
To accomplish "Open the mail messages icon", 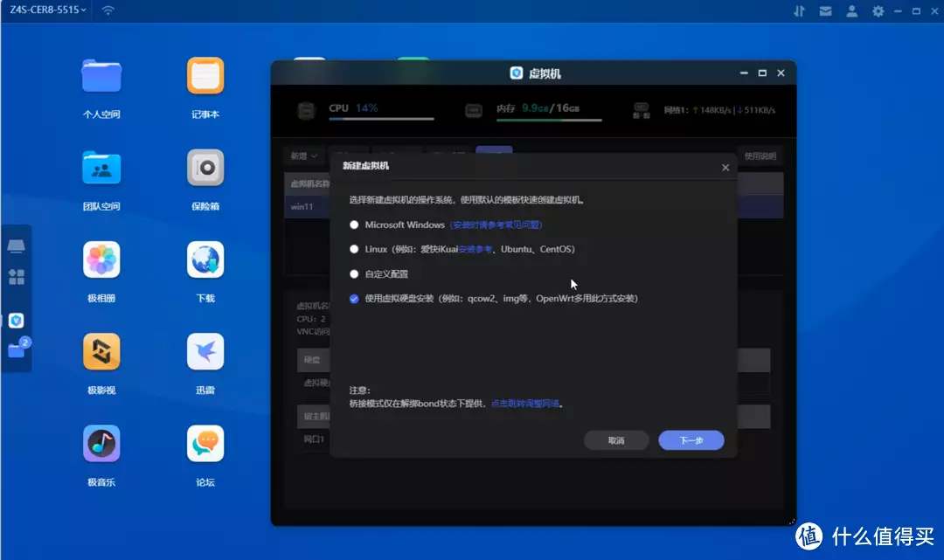I will point(825,10).
